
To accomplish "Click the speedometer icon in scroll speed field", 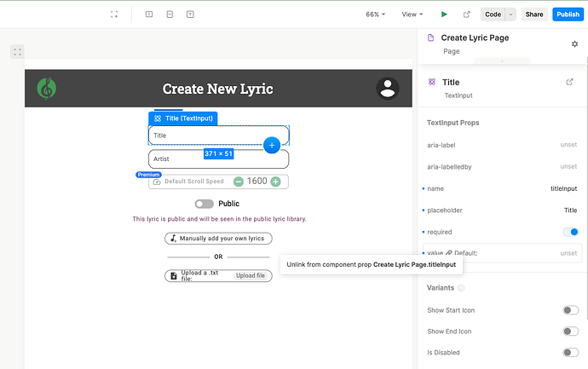I will 157,182.
